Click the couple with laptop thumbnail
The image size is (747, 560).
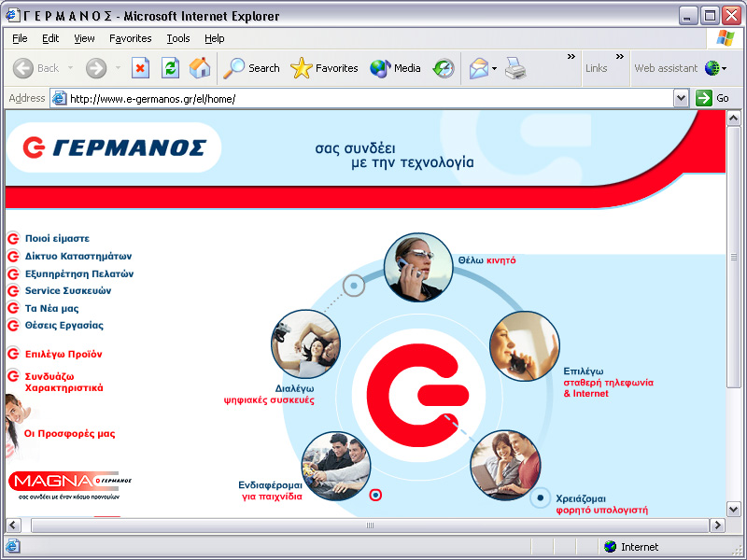(505, 465)
